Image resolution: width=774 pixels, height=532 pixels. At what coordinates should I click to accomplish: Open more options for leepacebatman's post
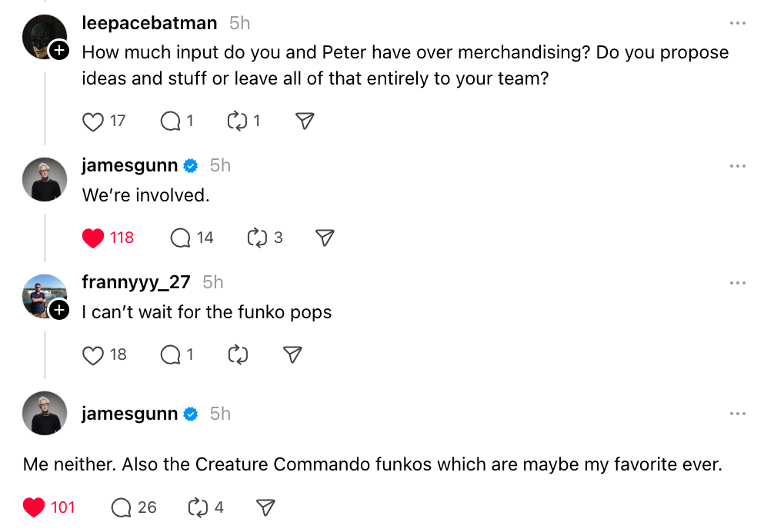coord(737,24)
